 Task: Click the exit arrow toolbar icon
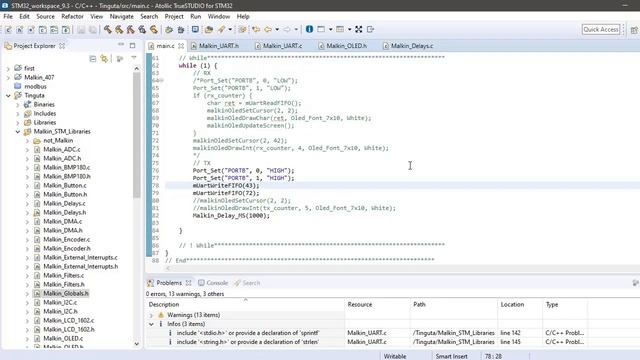370,29
